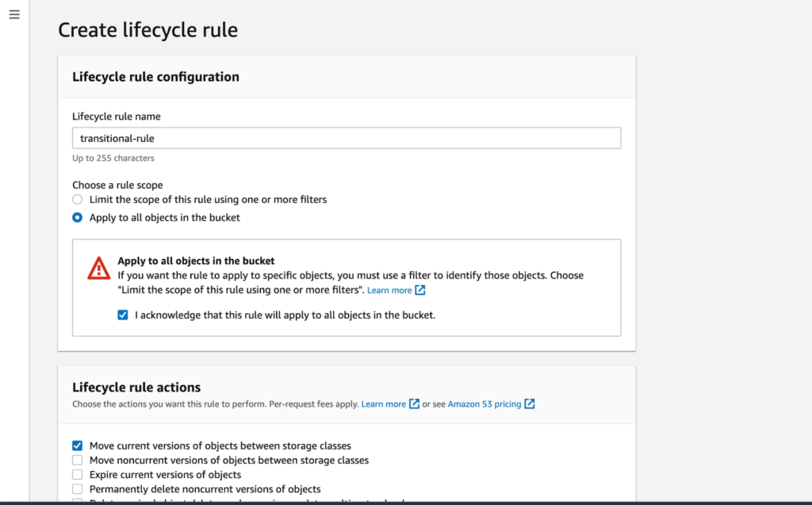This screenshot has height=505, width=812.
Task: Open the navigation sidebar hamburger menu
Action: [14, 13]
